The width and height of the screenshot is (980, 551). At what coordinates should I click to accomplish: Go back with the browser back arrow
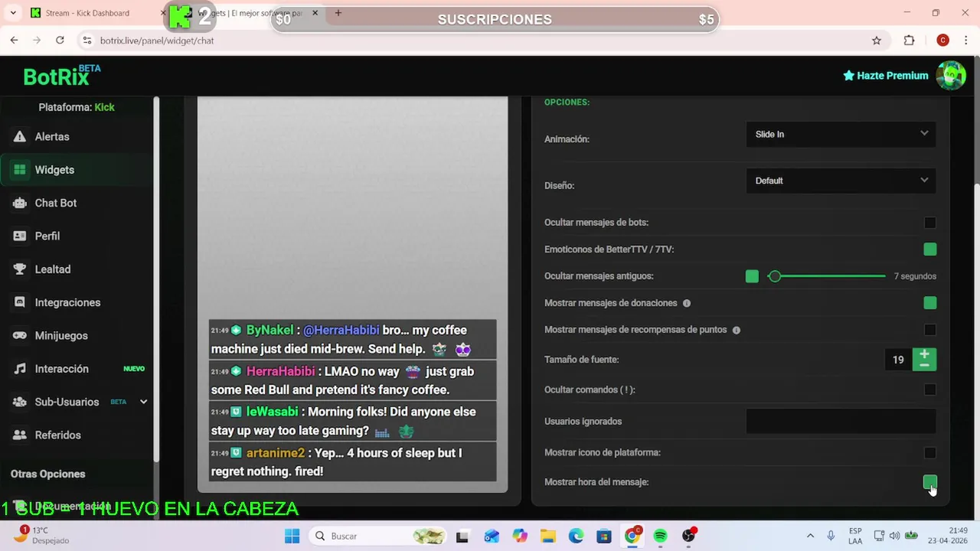(x=14, y=40)
